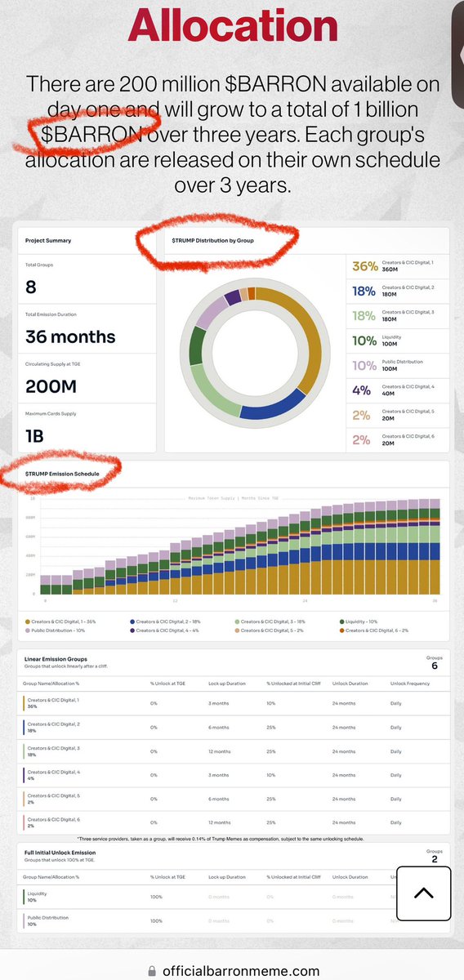Select the 10% Liquidity 100M entry
464x980 pixels.
tap(396, 341)
